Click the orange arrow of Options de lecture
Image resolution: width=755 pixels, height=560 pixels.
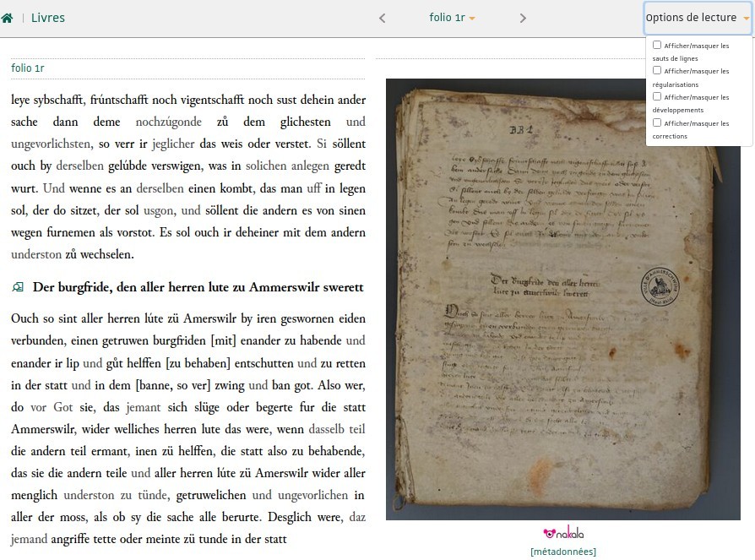(x=747, y=19)
